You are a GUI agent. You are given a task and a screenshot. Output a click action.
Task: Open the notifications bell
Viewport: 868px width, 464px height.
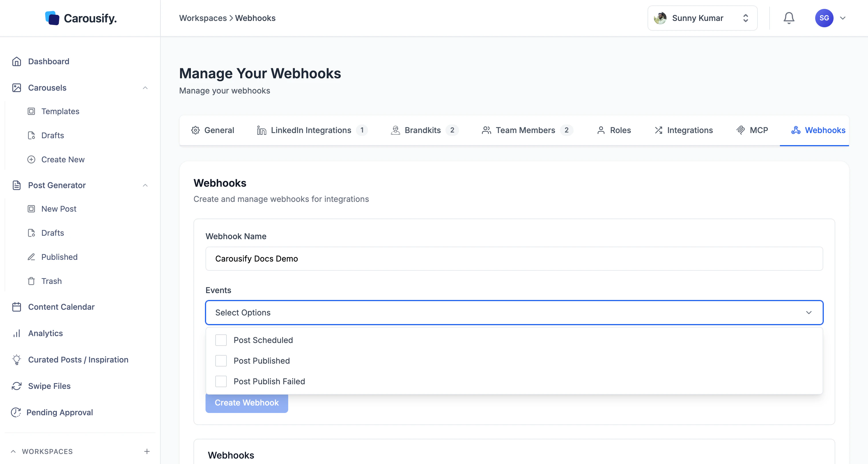click(788, 18)
